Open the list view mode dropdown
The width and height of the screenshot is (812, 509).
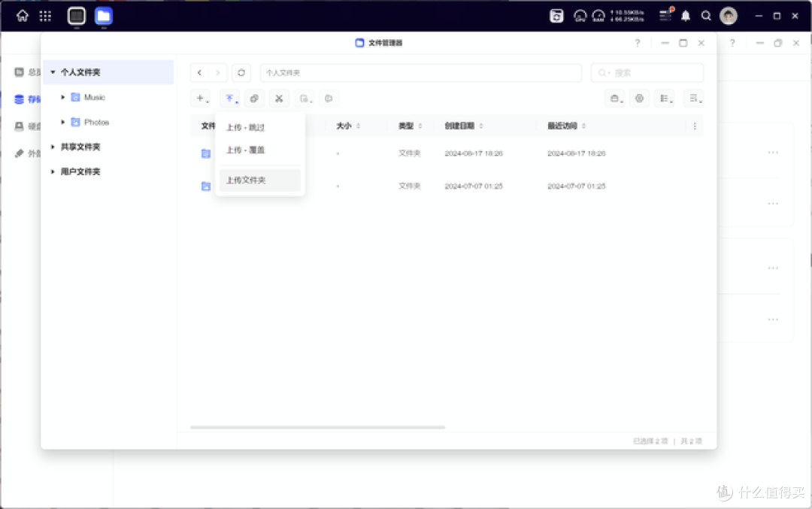[x=665, y=98]
